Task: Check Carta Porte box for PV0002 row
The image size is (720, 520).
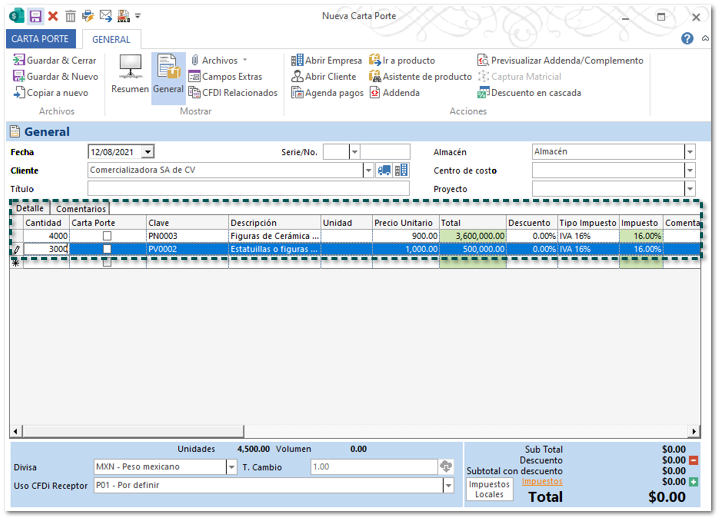Action: (x=107, y=249)
